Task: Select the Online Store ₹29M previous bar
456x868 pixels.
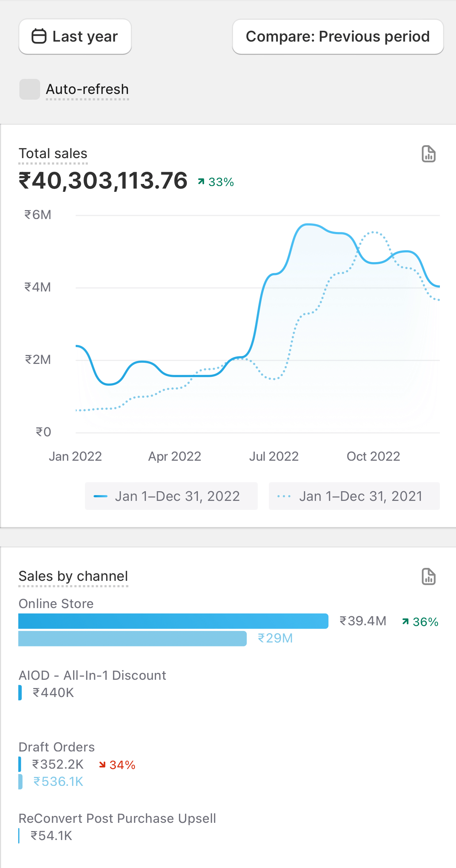Action: click(132, 639)
